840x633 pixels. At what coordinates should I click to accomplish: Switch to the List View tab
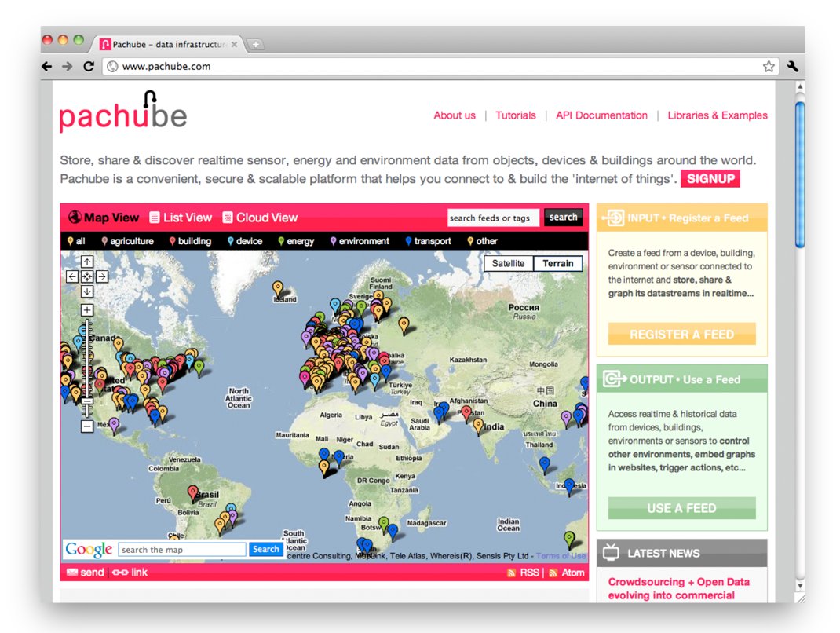point(181,218)
